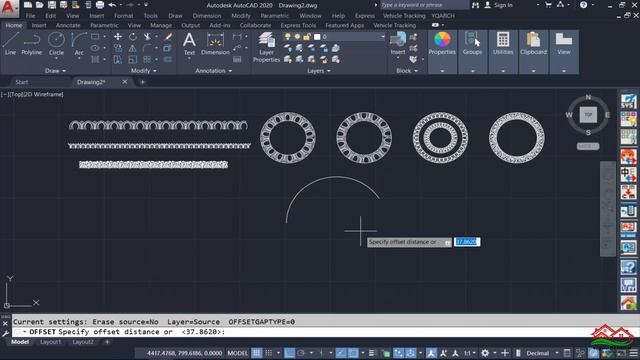Expand the Layers panel
The width and height of the screenshot is (640, 360).
pos(319,71)
